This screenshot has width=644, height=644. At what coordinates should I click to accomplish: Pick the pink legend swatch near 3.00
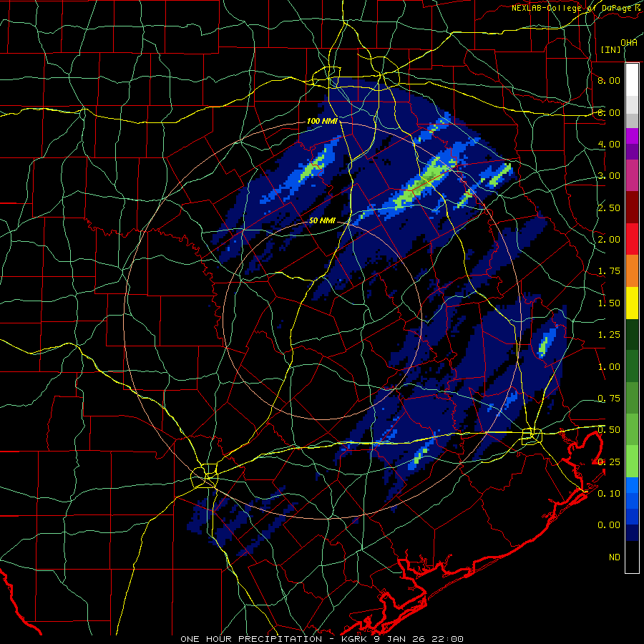(632, 176)
